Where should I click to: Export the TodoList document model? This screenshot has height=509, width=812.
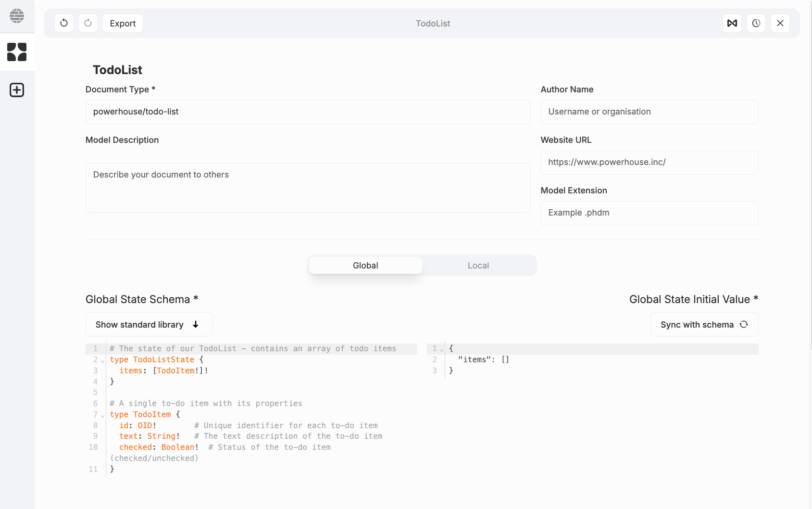tap(123, 23)
